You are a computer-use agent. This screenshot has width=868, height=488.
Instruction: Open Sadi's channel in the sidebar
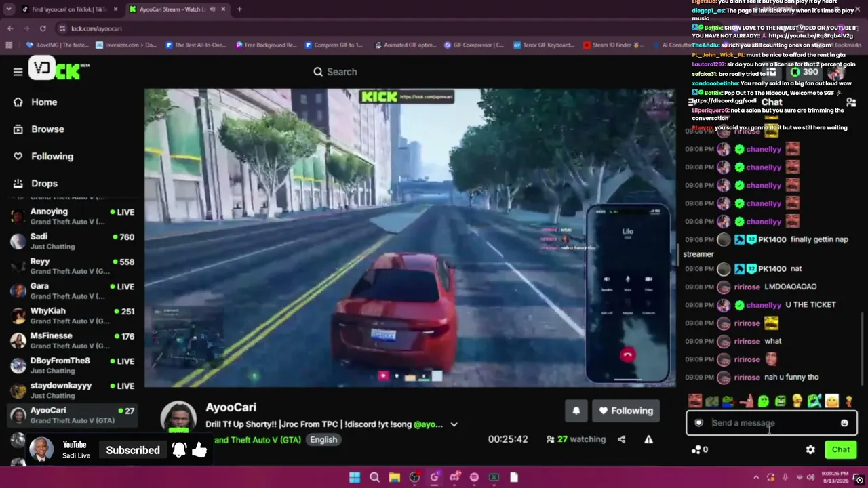(x=71, y=241)
